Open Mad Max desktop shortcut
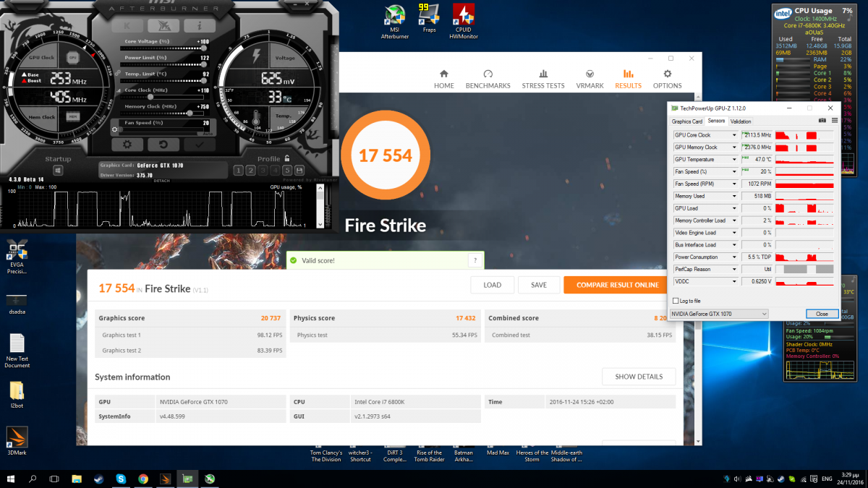This screenshot has height=488, width=868. [x=498, y=453]
